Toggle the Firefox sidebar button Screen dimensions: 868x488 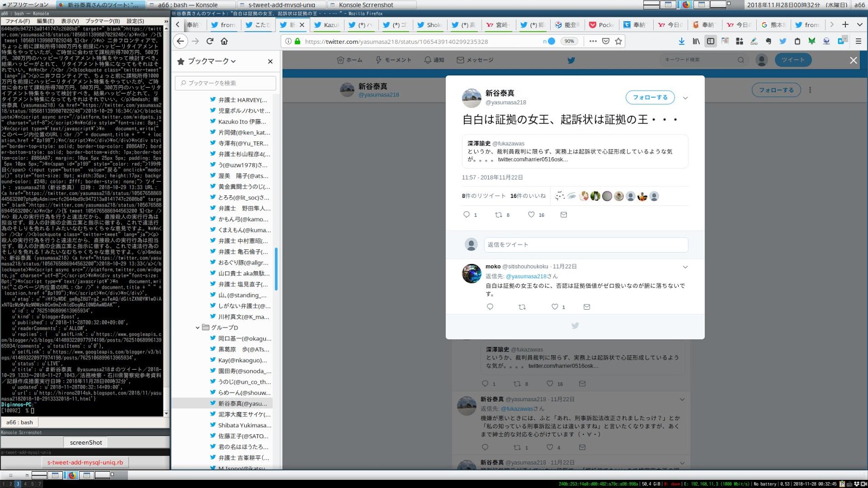click(711, 41)
